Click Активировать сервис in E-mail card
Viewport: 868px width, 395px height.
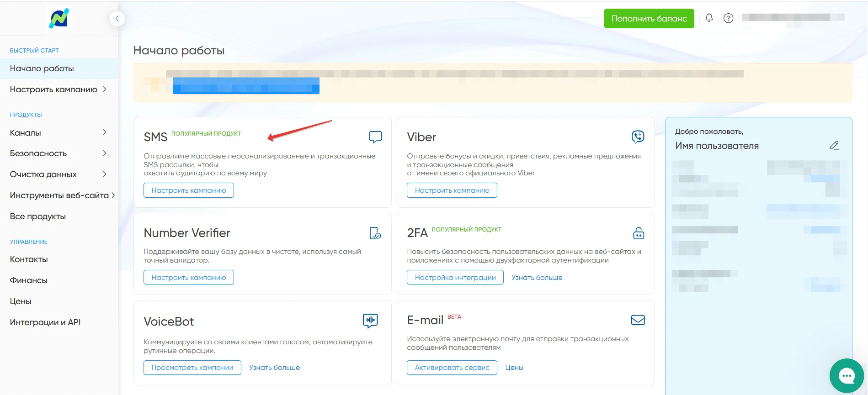[452, 368]
